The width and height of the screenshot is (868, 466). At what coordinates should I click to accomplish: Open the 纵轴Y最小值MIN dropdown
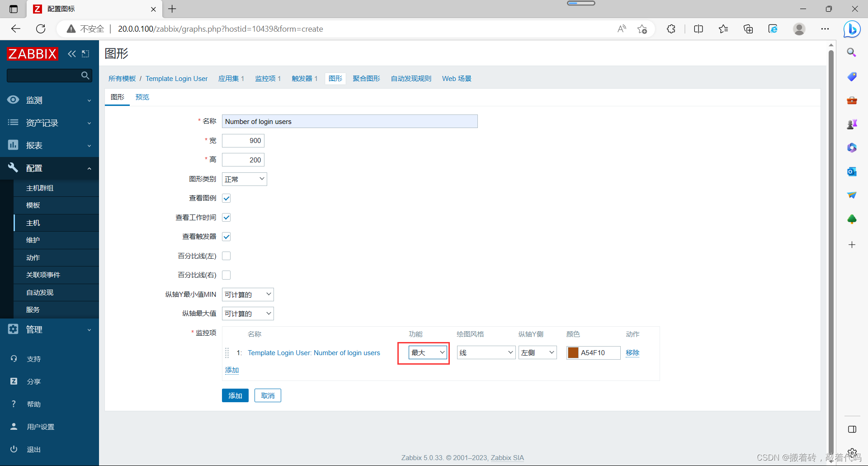click(248, 295)
